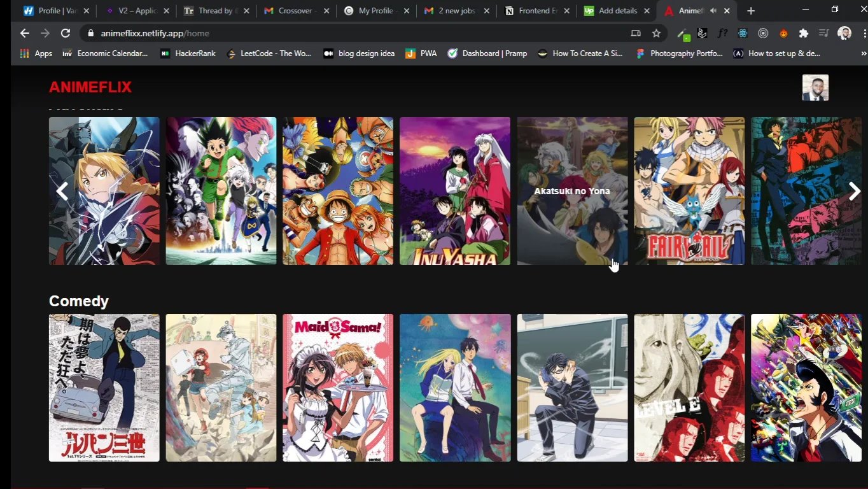This screenshot has width=868, height=489.
Task: Open the InuYasha poster
Action: pos(455,191)
